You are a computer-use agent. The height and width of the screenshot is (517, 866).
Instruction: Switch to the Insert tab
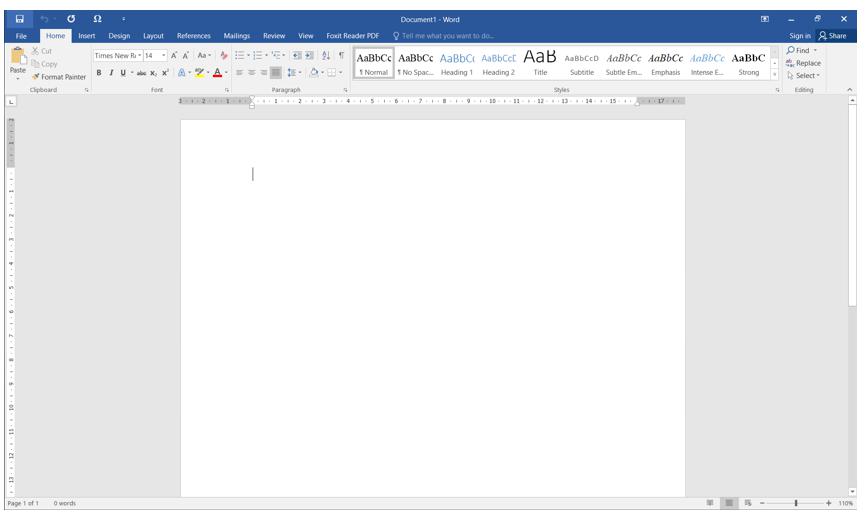coord(87,36)
